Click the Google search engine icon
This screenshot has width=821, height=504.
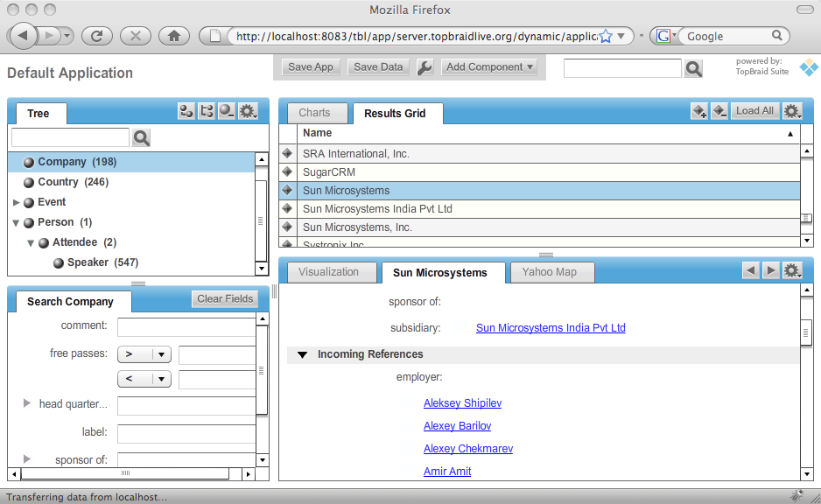tap(663, 36)
